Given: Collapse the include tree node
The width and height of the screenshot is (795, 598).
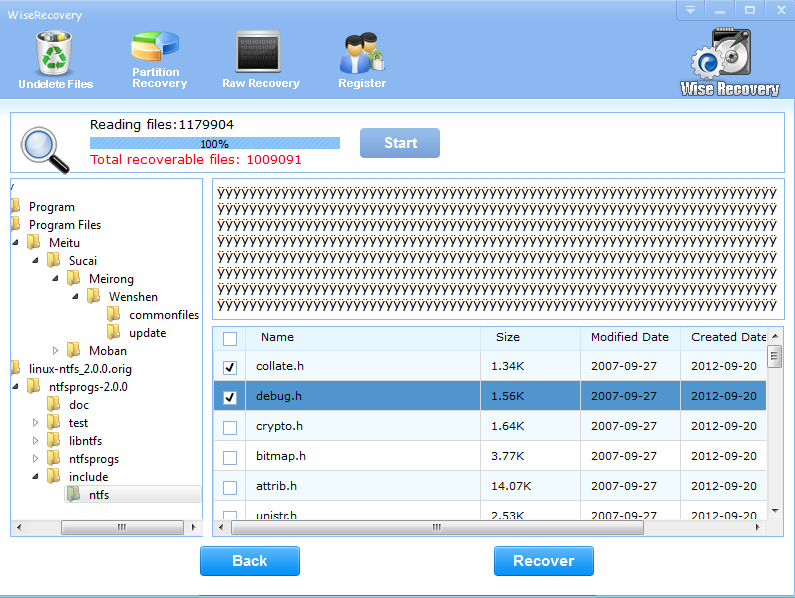Looking at the screenshot, I should [x=35, y=477].
